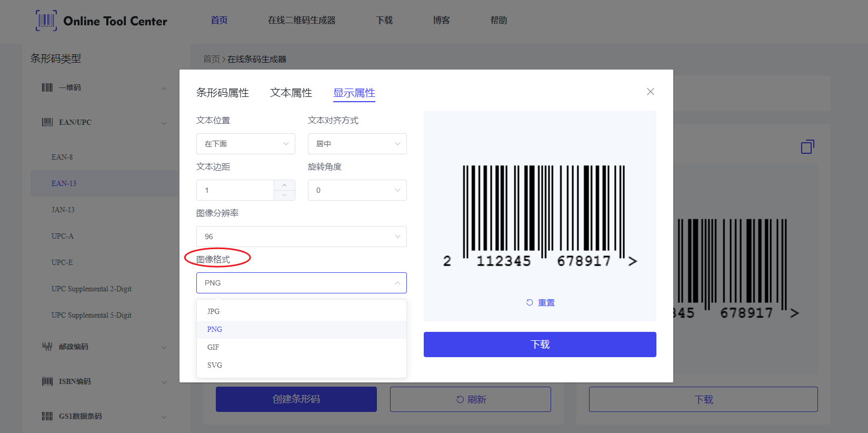
Task: Collapse the 一维码 sidebar section
Action: (164, 88)
